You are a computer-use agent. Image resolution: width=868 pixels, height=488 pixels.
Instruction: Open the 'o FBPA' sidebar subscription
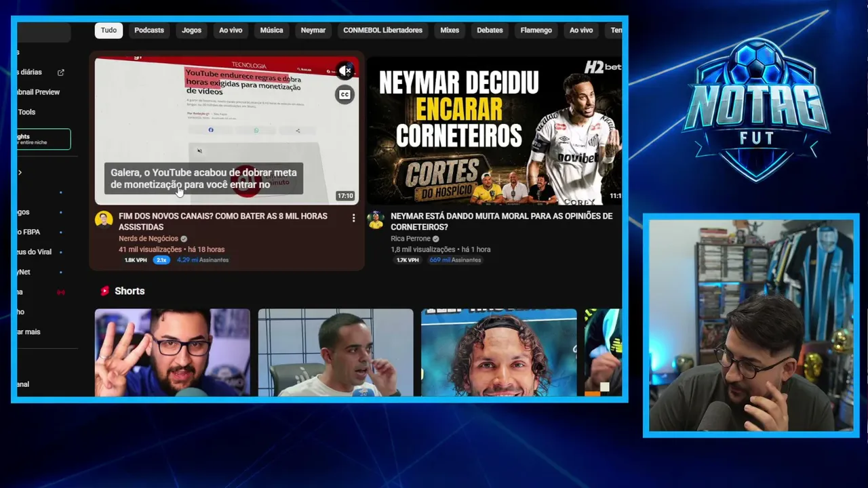(28, 232)
